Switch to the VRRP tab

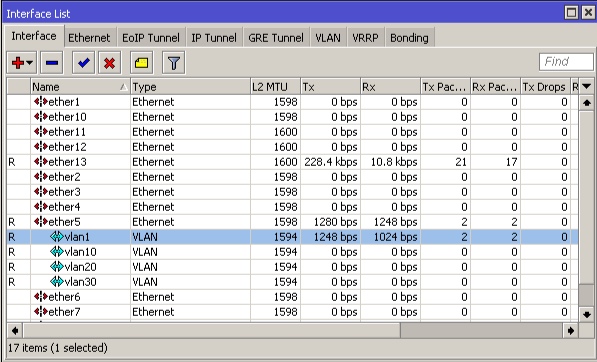pos(366,38)
